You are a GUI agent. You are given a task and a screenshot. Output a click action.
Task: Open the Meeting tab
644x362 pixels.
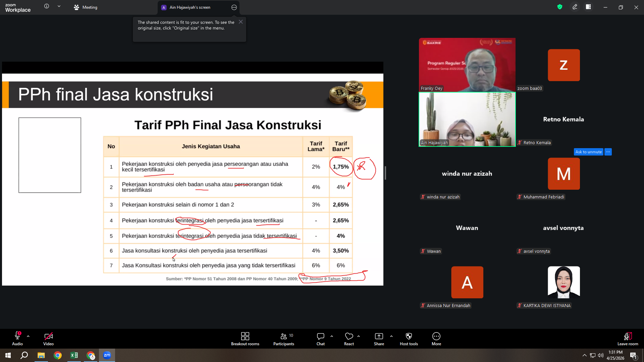pyautogui.click(x=86, y=7)
